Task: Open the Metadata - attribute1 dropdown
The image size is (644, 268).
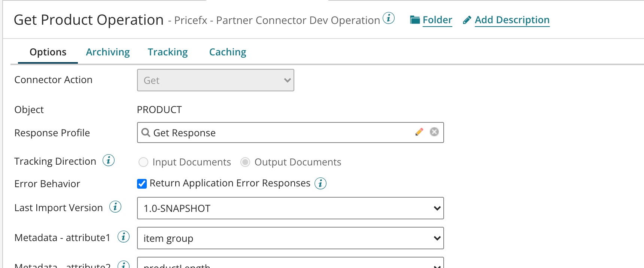Action: pyautogui.click(x=290, y=238)
